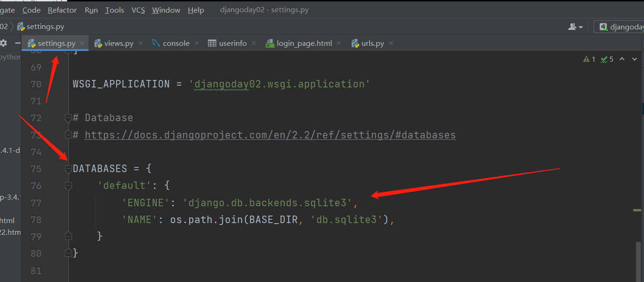The height and width of the screenshot is (282, 644).
Task: Click the 'djangoday02.wsgi.application' string
Action: click(280, 84)
